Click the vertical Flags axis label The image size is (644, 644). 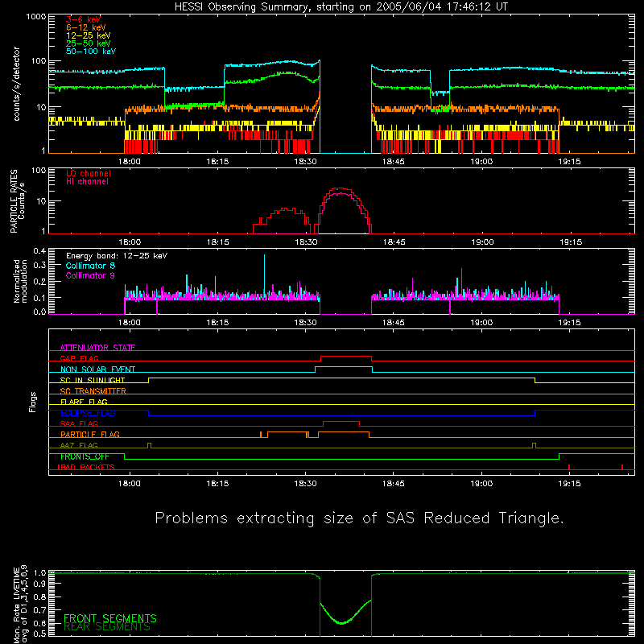pos(33,402)
